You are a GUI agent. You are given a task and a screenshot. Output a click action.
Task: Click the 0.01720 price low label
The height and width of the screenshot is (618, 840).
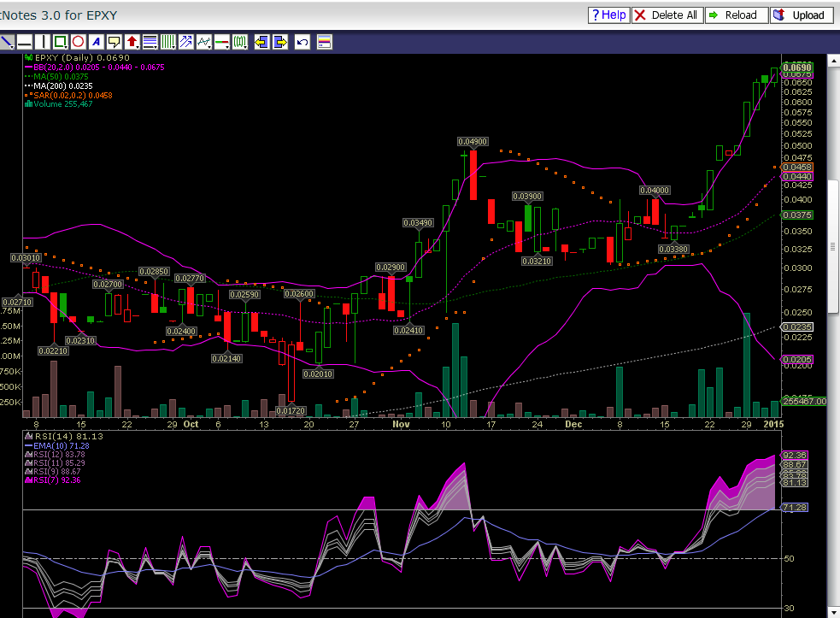pos(291,410)
